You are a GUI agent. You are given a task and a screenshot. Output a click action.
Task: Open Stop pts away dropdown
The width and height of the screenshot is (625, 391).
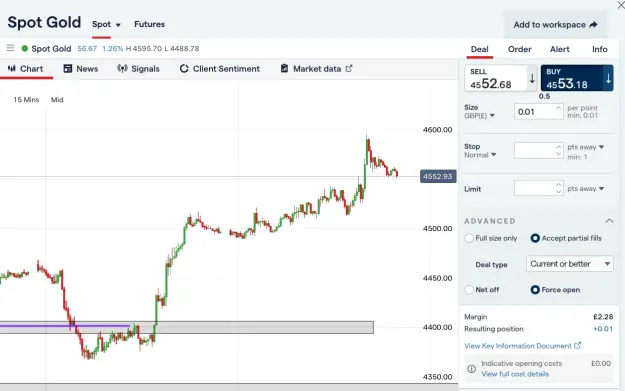click(x=586, y=147)
